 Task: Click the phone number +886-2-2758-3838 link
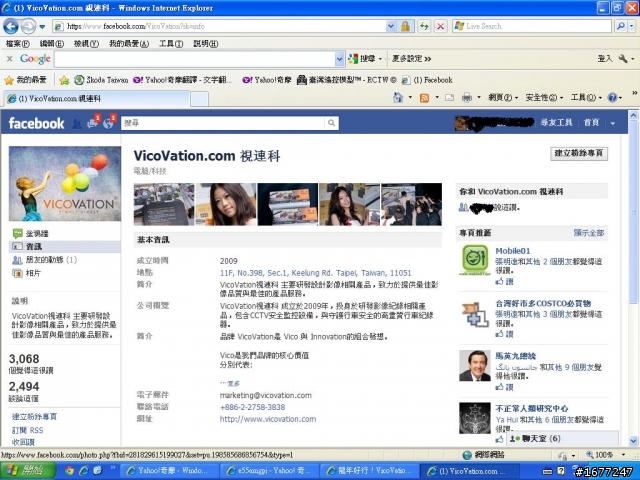coord(252,407)
